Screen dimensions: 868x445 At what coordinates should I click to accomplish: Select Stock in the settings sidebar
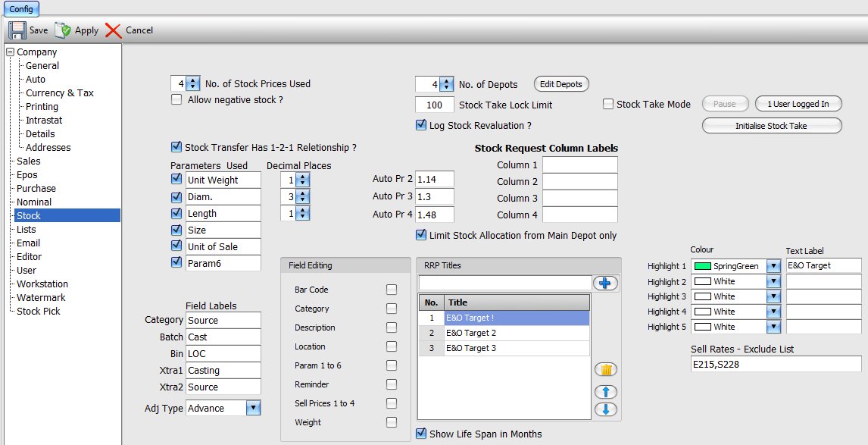tap(33, 215)
